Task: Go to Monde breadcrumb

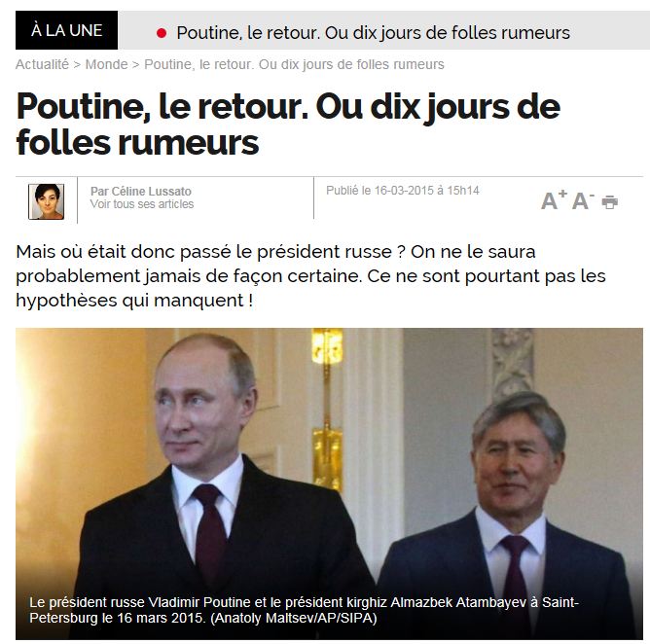Action: [106, 64]
